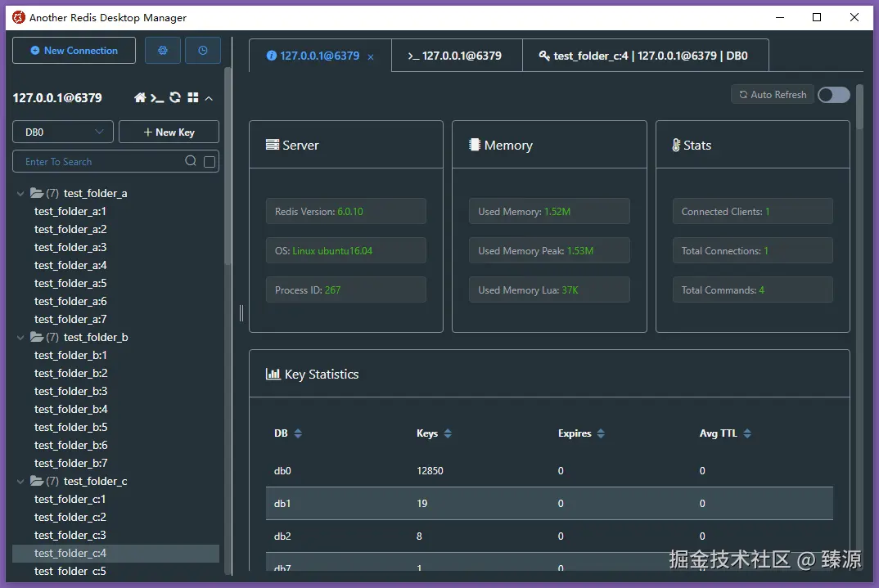Select key test_folder_b:3
The width and height of the screenshot is (879, 588).
tap(70, 391)
